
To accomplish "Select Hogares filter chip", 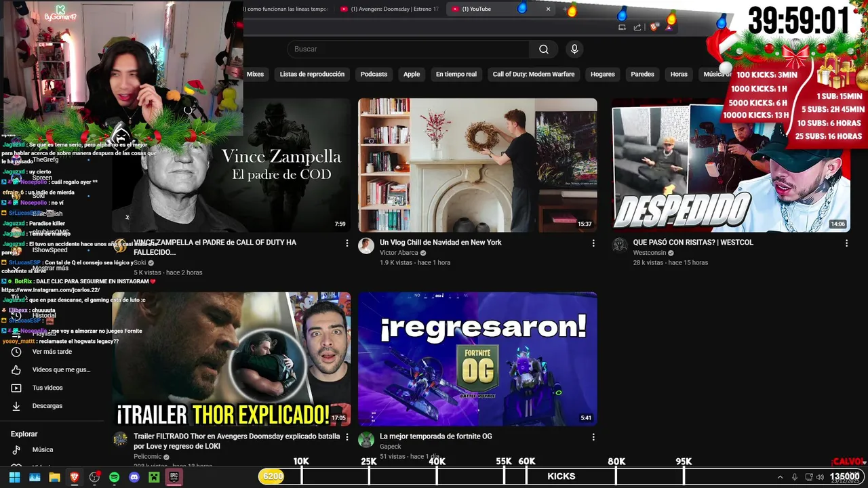I will point(602,74).
